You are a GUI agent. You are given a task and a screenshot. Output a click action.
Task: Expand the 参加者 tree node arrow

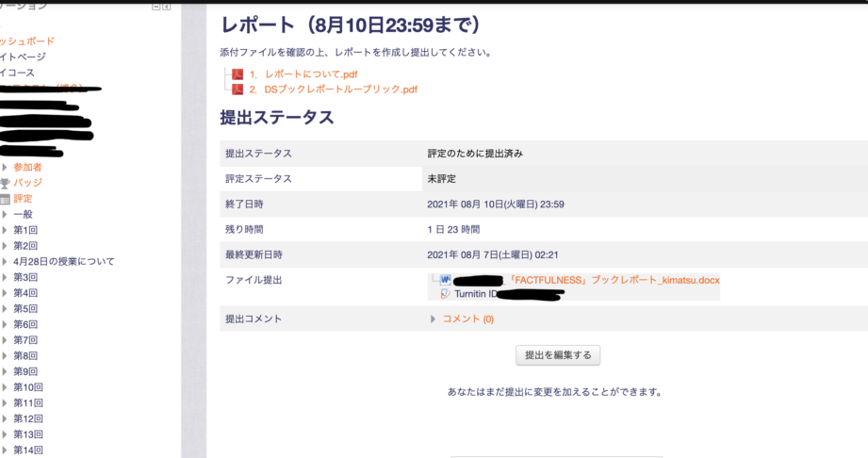coord(5,167)
